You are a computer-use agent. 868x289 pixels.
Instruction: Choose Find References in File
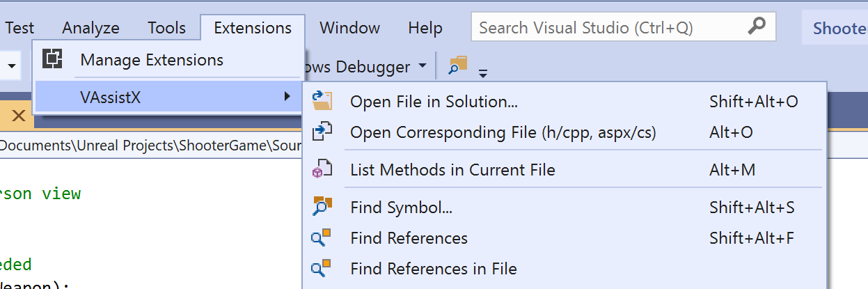pyautogui.click(x=433, y=269)
